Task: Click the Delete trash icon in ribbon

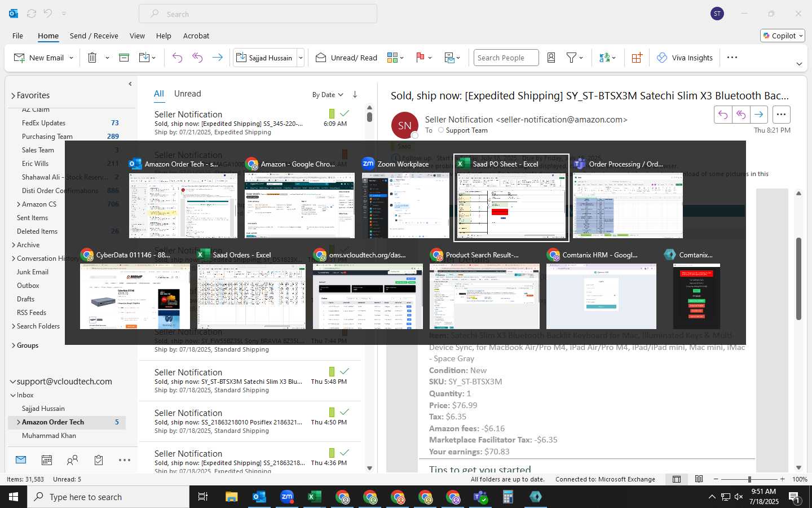Action: (92, 58)
